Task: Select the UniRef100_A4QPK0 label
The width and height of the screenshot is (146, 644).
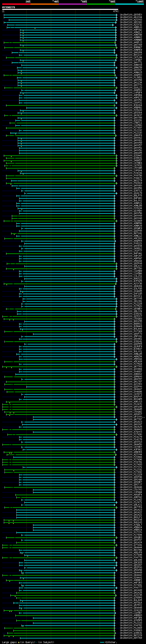Action: pyautogui.click(x=131, y=75)
